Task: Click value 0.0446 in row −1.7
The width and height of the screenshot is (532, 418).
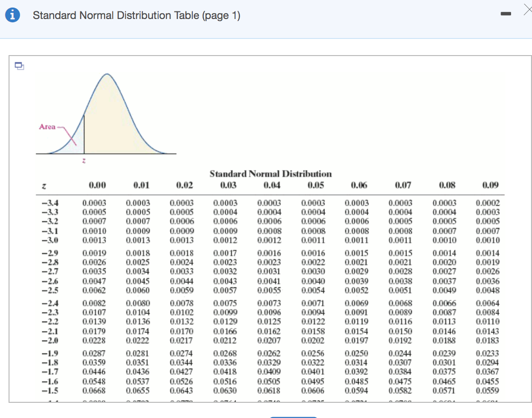Action: click(x=94, y=371)
